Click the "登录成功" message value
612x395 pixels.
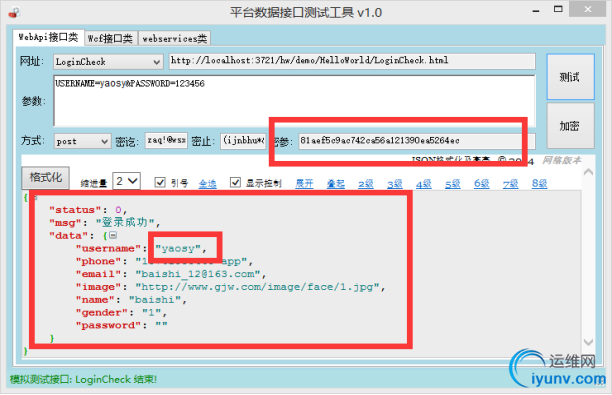[125, 222]
